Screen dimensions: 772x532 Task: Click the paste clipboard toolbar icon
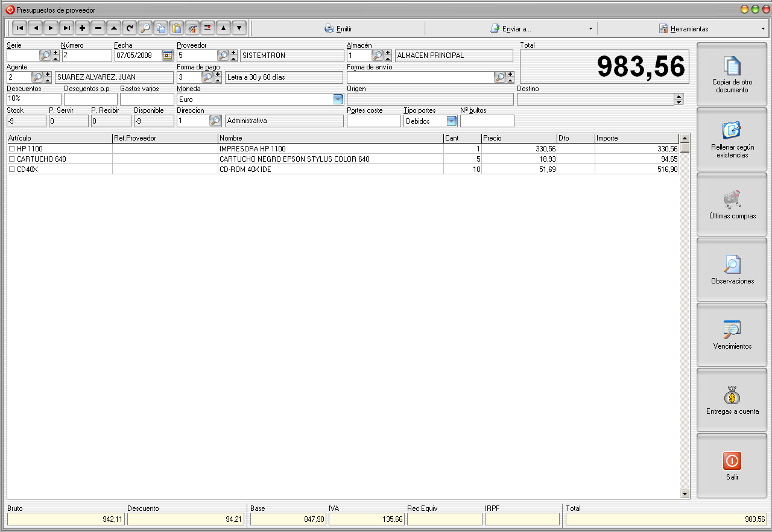(x=176, y=28)
